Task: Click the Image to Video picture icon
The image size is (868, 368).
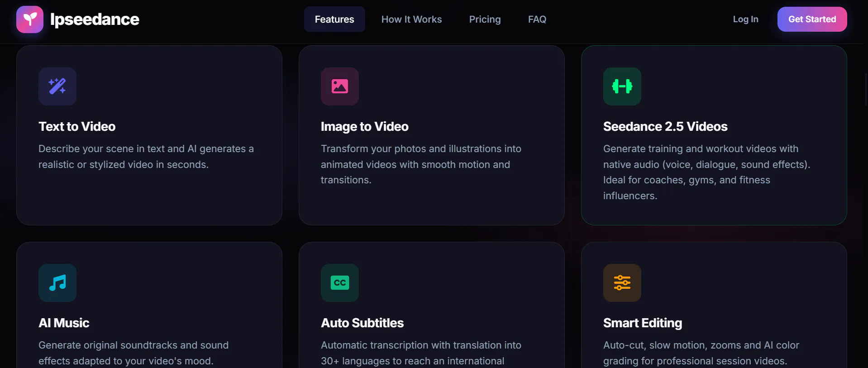Action: (340, 86)
